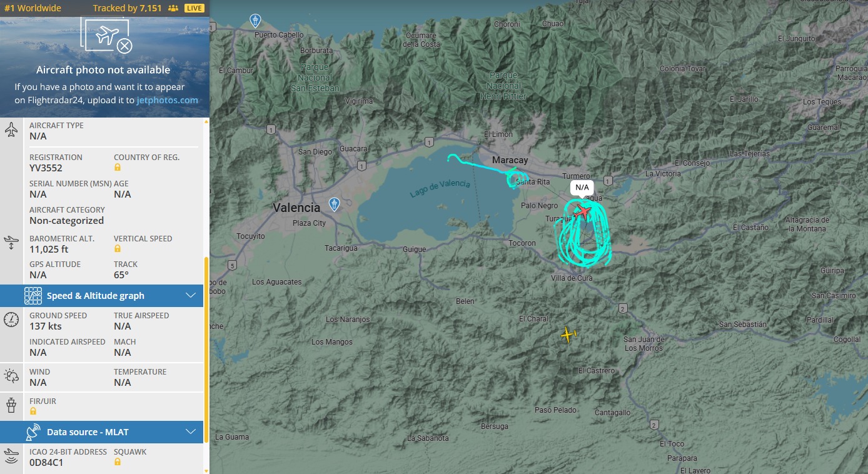Click the N/A callout label above the aircraft

582,188
